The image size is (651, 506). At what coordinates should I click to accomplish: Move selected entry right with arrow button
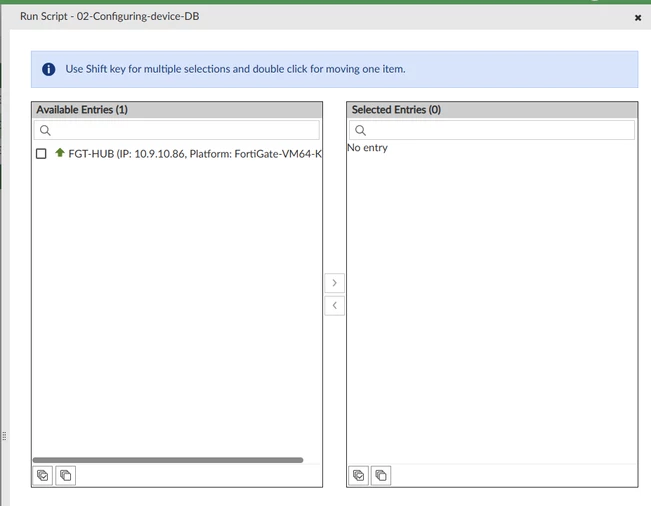(334, 283)
